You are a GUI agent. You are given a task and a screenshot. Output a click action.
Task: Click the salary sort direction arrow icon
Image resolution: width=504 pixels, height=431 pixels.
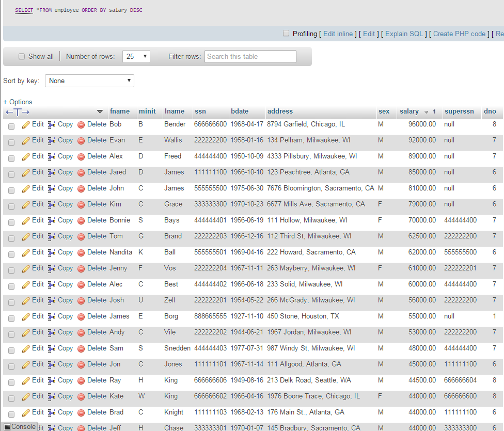(426, 112)
